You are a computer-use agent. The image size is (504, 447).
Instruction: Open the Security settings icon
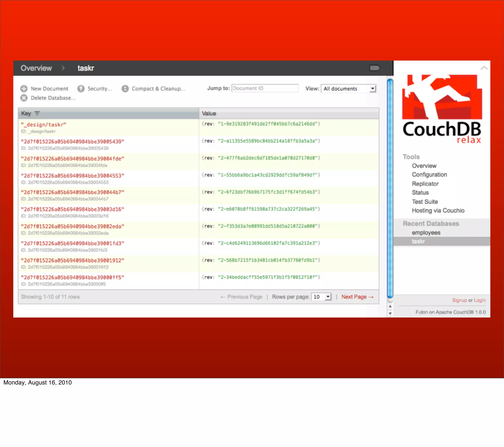(81, 89)
